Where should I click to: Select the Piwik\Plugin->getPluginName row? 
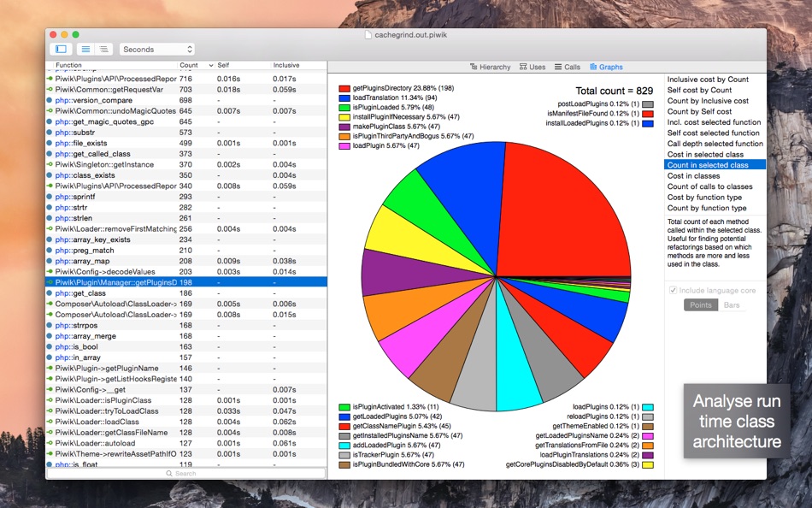click(186, 368)
